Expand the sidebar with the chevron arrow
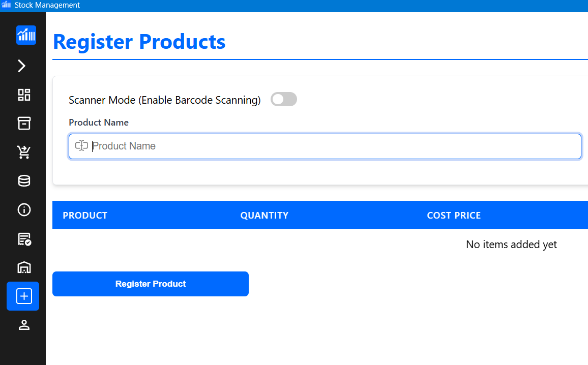This screenshot has height=365, width=588. 22,66
